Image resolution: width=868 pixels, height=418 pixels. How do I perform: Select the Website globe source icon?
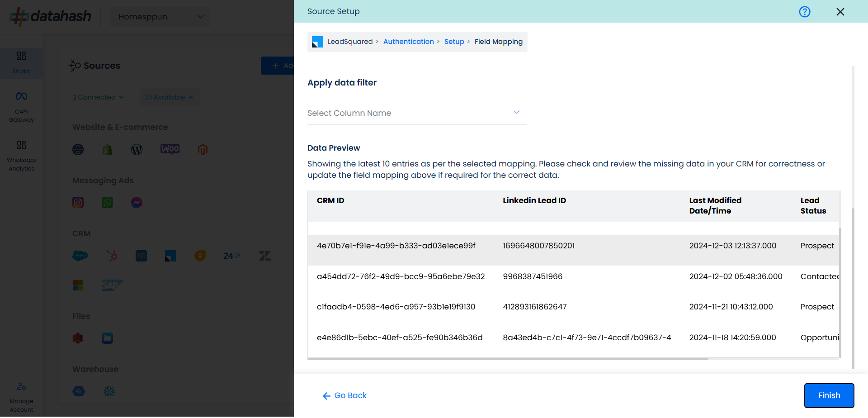click(x=78, y=150)
